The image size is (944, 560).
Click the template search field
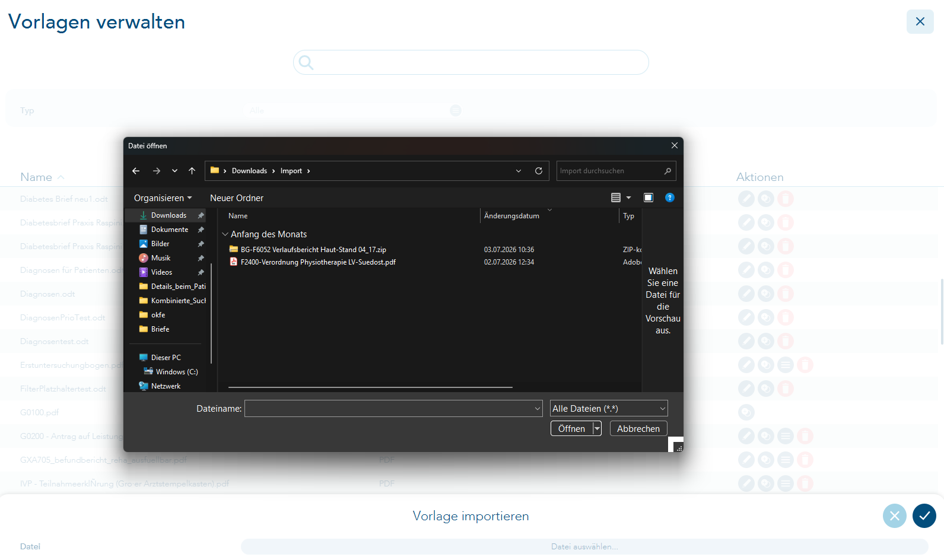pyautogui.click(x=471, y=62)
